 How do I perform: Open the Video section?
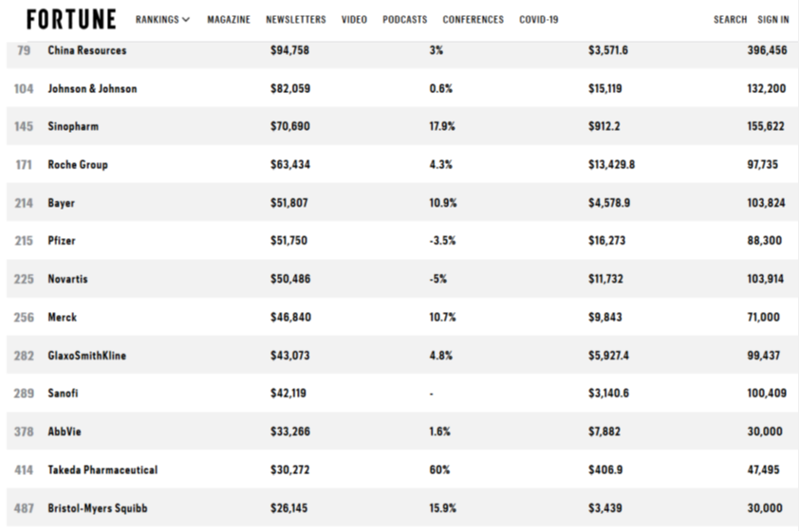pyautogui.click(x=354, y=19)
